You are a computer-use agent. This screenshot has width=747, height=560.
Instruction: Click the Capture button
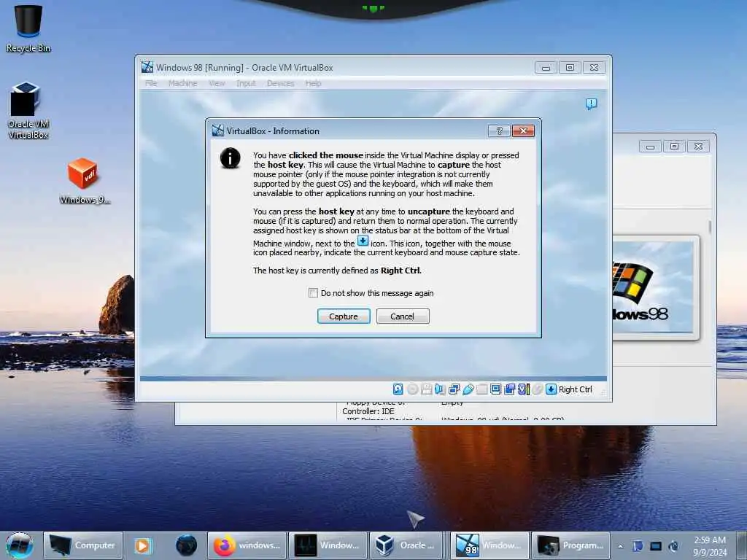tap(344, 316)
